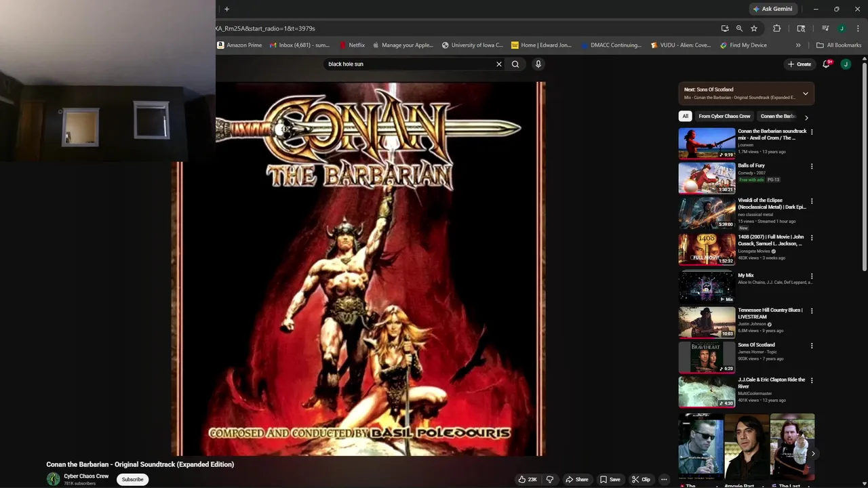Screen dimensions: 868x488
Task: Bookmark this page with the star icon
Action: pyautogui.click(x=754, y=28)
